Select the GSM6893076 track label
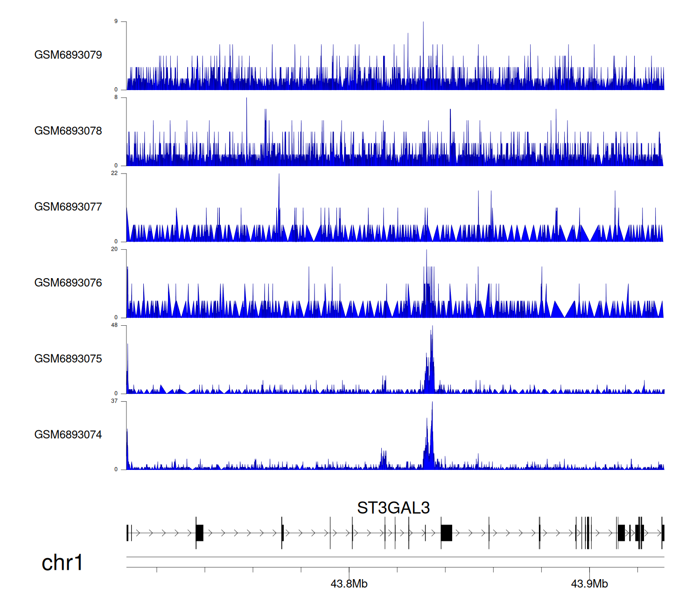700x616 pixels. (x=68, y=283)
